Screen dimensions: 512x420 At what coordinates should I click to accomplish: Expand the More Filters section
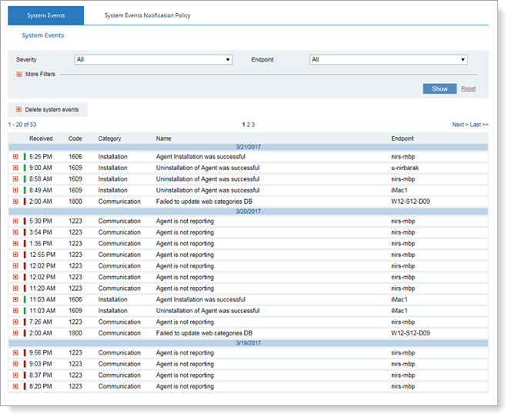19,74
